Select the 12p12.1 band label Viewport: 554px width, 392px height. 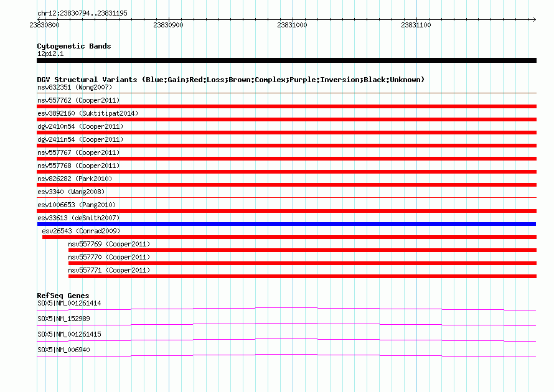50,54
